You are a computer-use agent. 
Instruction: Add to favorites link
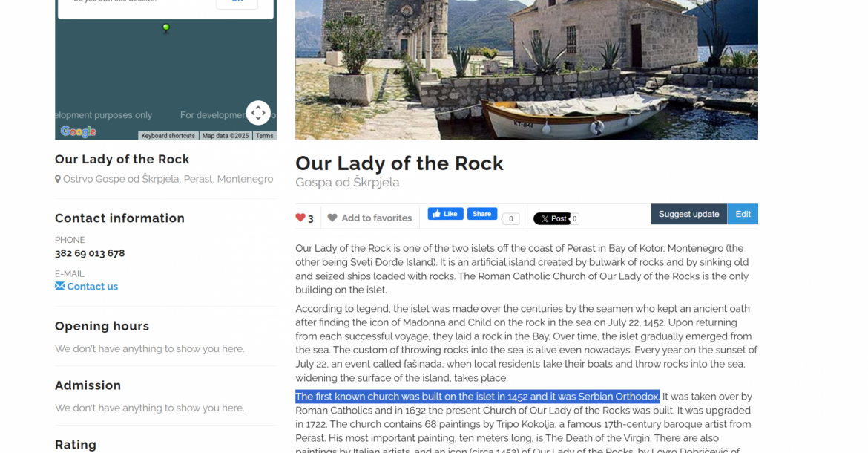click(x=376, y=218)
